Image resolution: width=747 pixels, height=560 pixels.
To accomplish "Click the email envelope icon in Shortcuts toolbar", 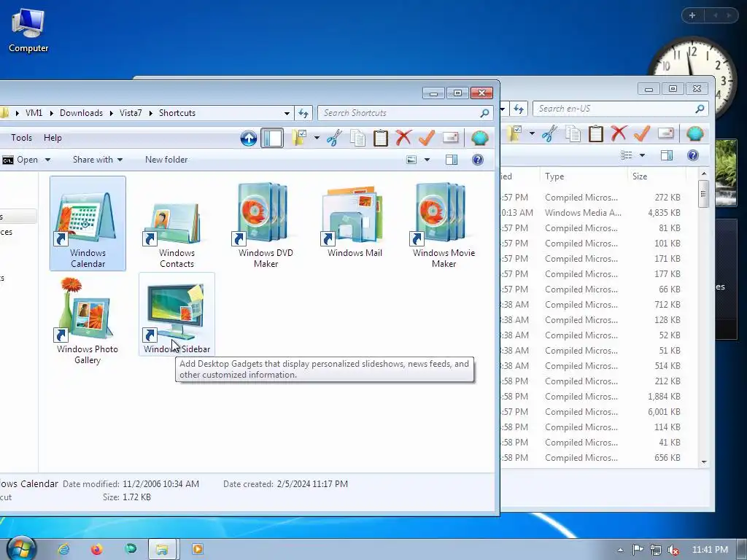I will (450, 138).
